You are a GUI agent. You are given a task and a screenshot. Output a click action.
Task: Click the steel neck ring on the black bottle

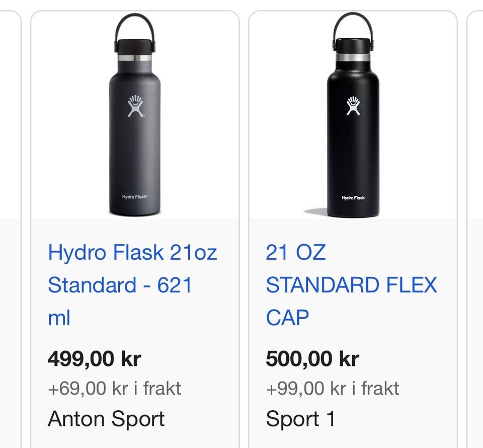coord(353,58)
